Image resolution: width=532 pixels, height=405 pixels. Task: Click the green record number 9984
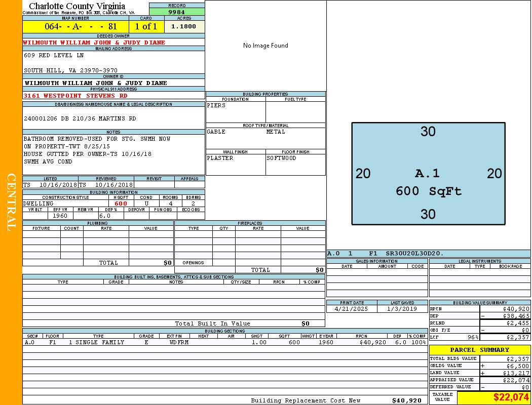pyautogui.click(x=177, y=12)
